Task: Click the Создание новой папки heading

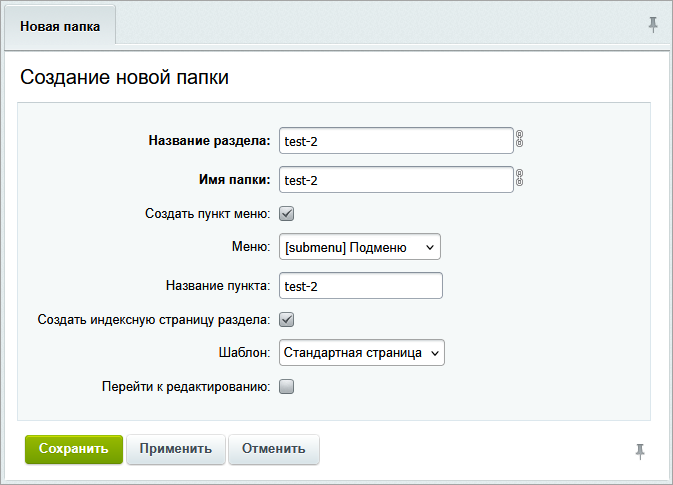Action: [125, 77]
